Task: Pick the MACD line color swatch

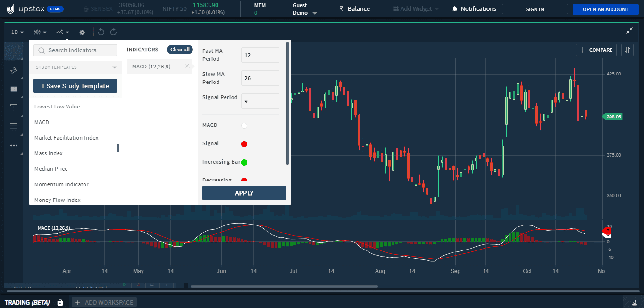Action: (x=244, y=125)
